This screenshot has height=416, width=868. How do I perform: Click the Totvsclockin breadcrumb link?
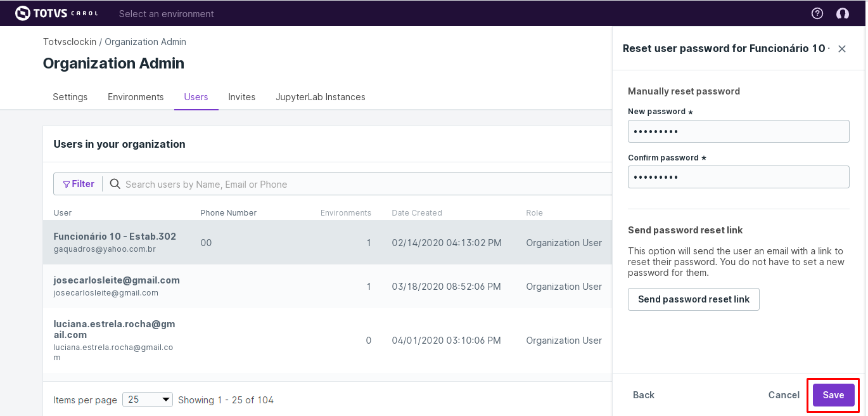[x=70, y=42]
